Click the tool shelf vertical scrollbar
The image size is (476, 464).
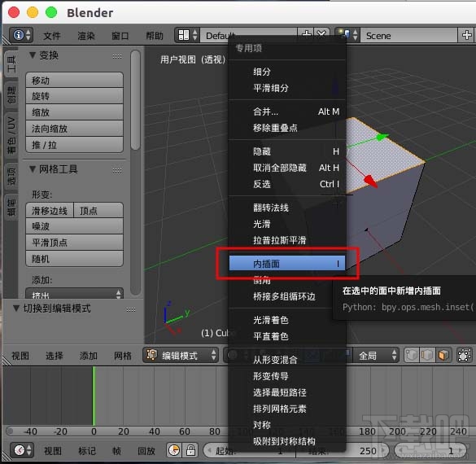point(135,100)
